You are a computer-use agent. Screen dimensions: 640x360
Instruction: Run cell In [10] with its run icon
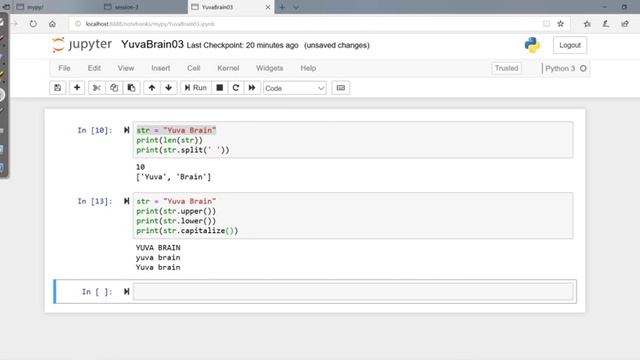(x=127, y=130)
